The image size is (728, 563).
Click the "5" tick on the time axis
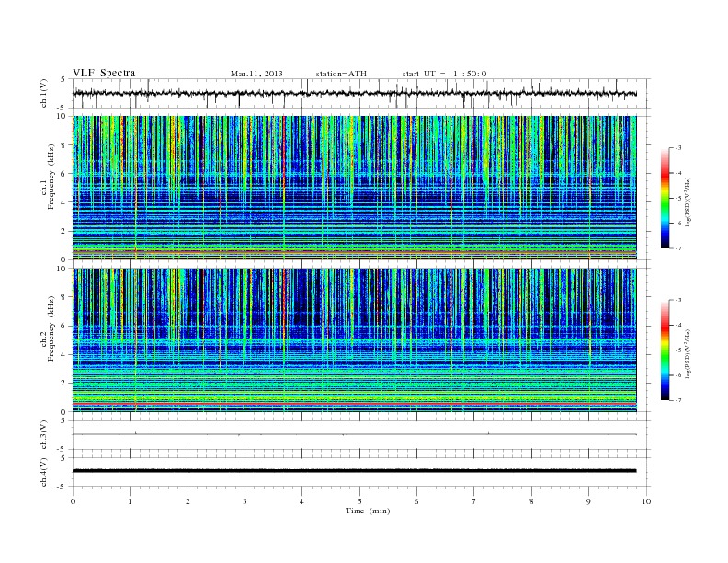359,501
